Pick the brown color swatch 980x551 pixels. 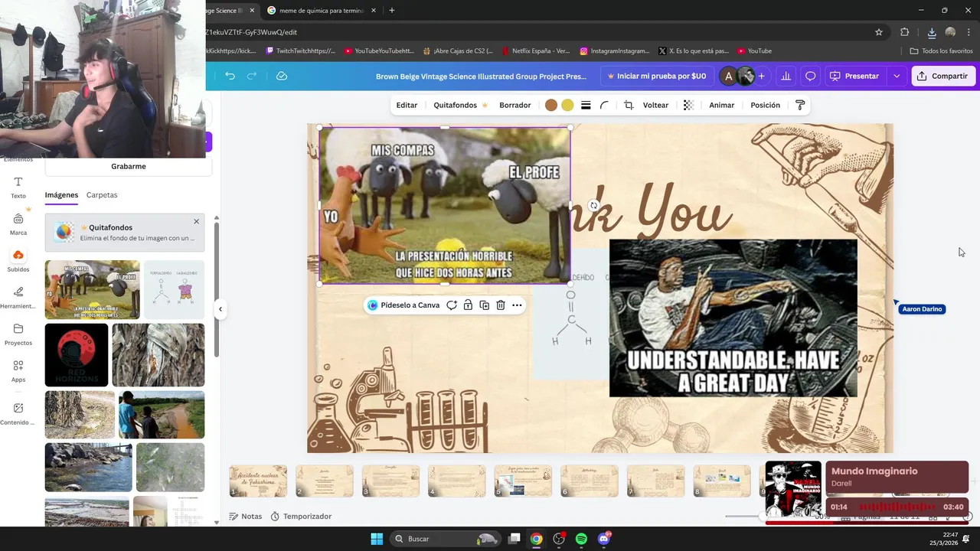[550, 105]
